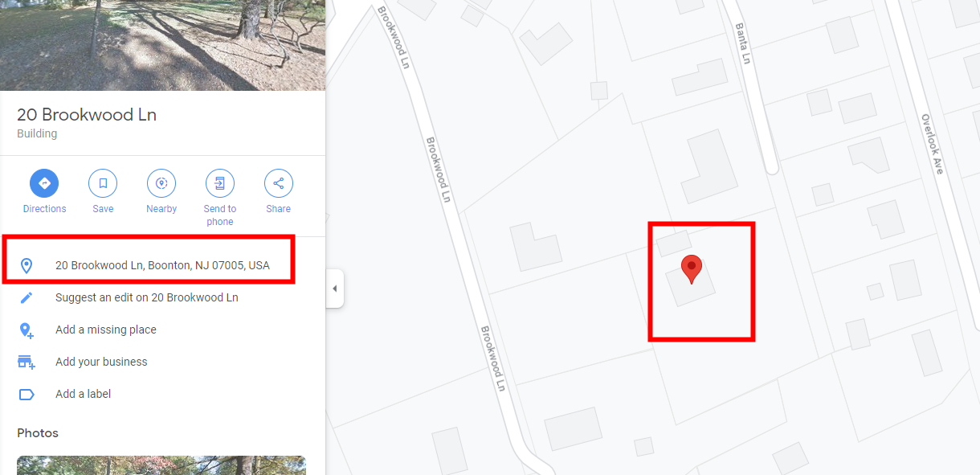Click the Send to phone icon

(220, 183)
